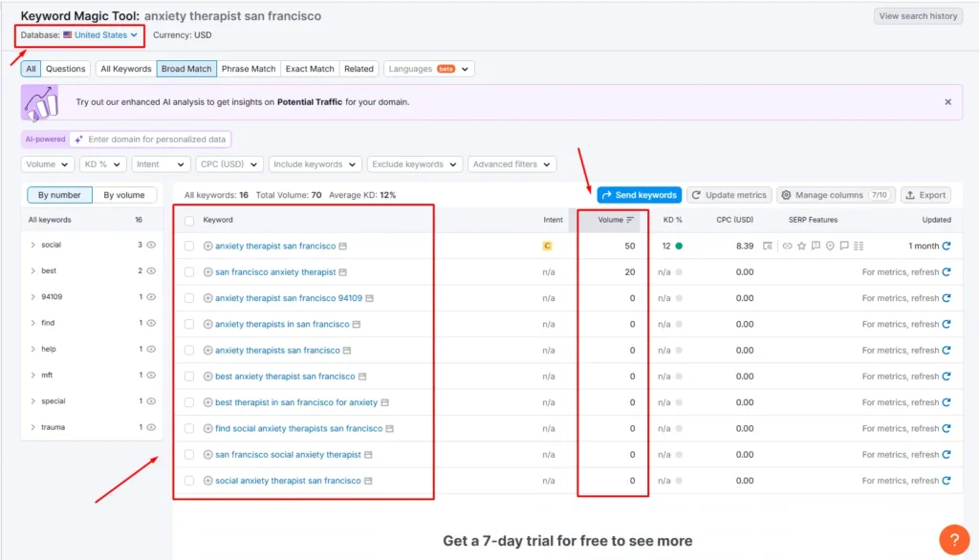
Task: Click the Export button
Action: coord(925,195)
